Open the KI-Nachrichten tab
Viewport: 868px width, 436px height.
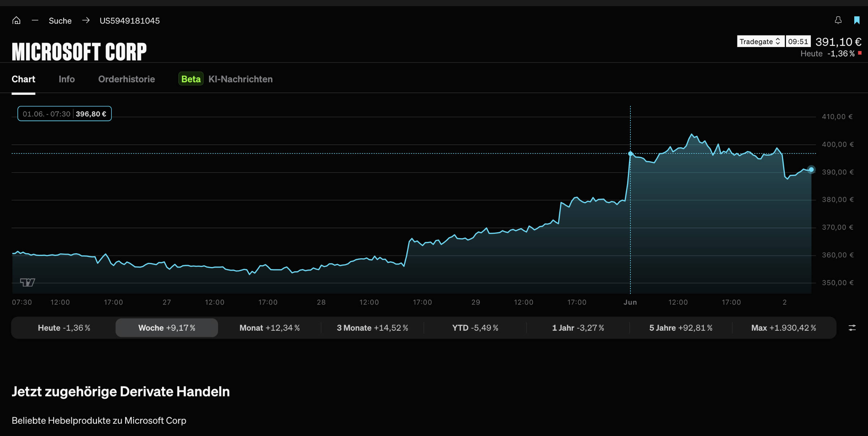pyautogui.click(x=241, y=79)
